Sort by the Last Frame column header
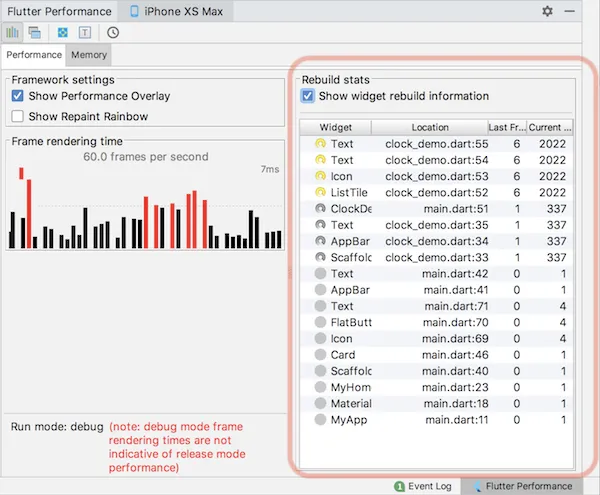Image resolution: width=600 pixels, height=495 pixels. 507,127
